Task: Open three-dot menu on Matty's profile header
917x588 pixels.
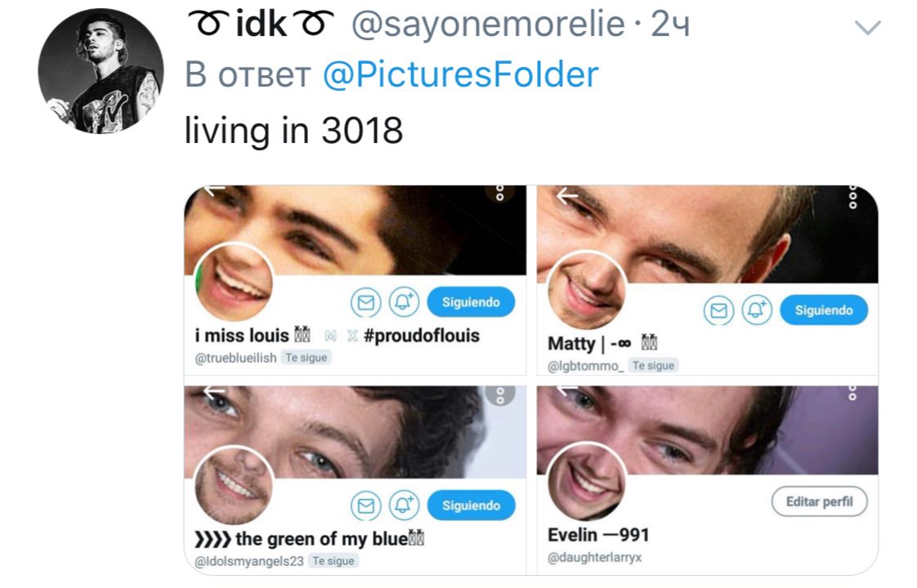Action: [852, 198]
